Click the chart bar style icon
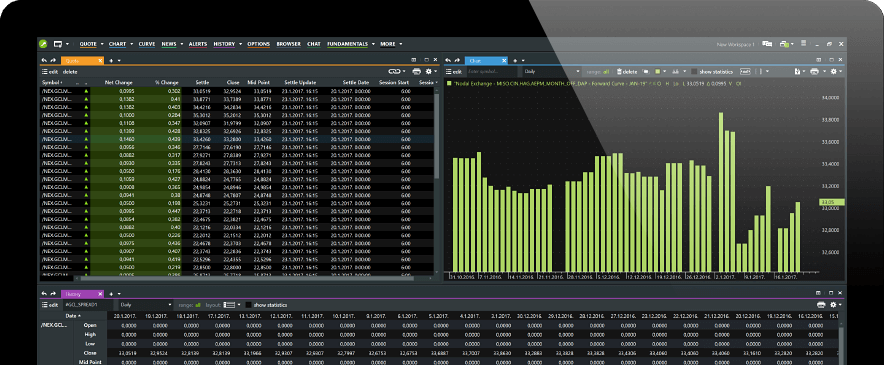 (675, 72)
